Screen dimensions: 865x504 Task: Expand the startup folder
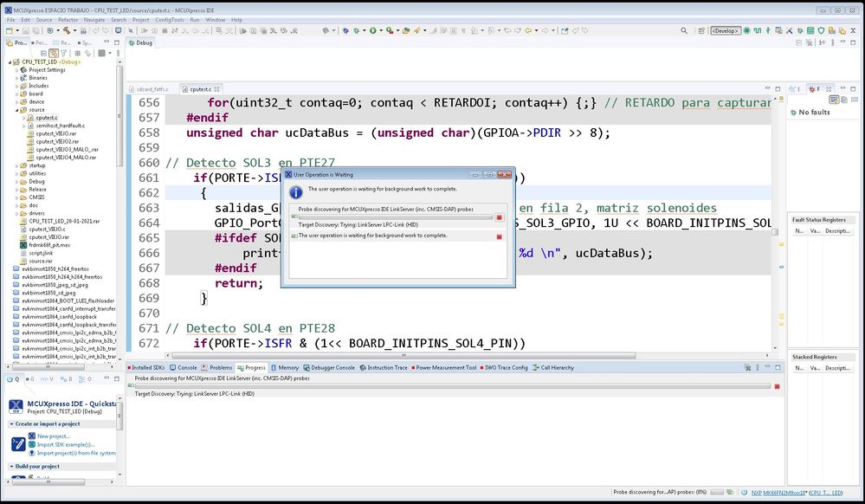tap(17, 165)
